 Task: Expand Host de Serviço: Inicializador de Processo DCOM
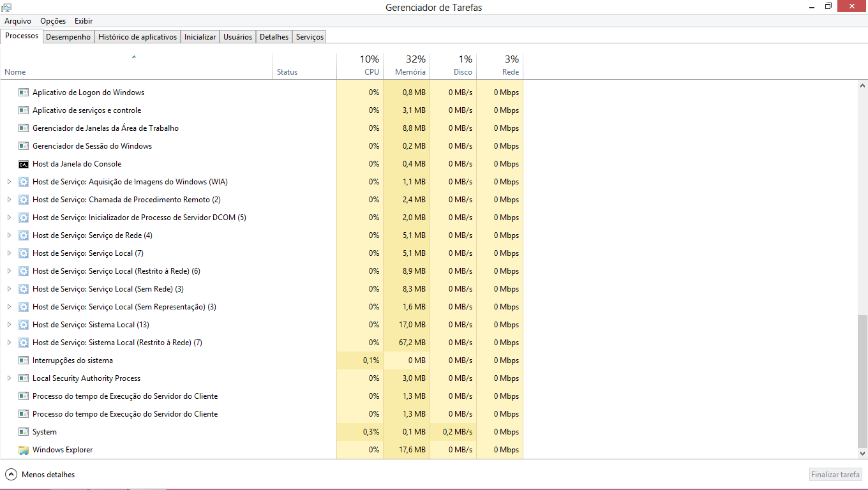point(9,218)
